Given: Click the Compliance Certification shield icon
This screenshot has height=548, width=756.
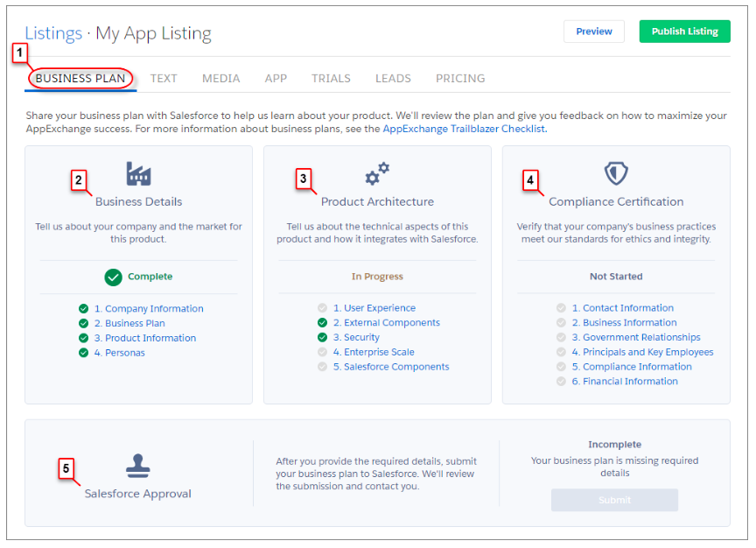Looking at the screenshot, I should click(616, 173).
